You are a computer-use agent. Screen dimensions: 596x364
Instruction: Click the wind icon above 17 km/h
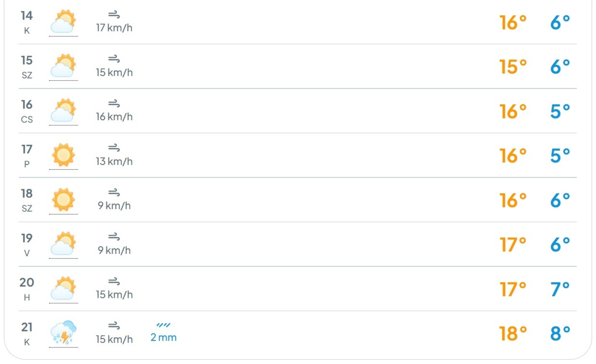pos(114,15)
